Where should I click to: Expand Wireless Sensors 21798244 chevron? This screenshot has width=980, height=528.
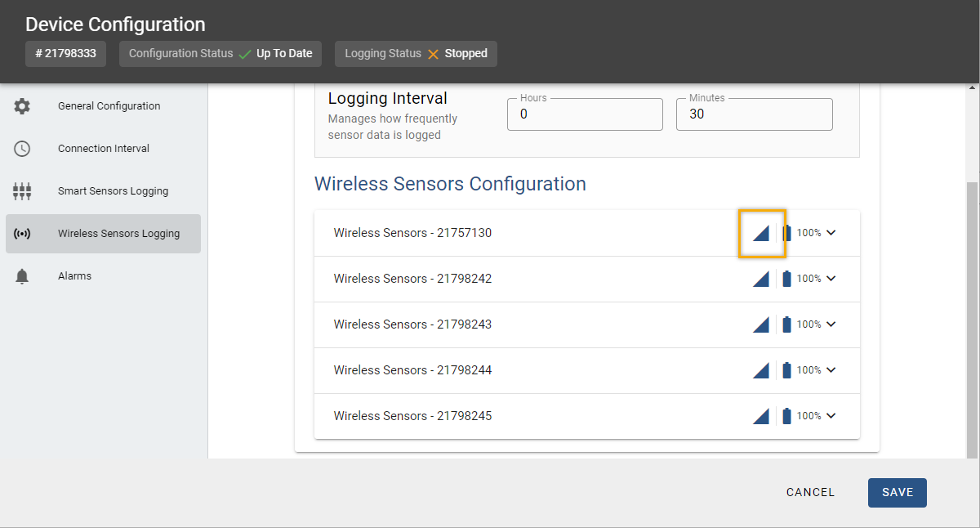[831, 370]
